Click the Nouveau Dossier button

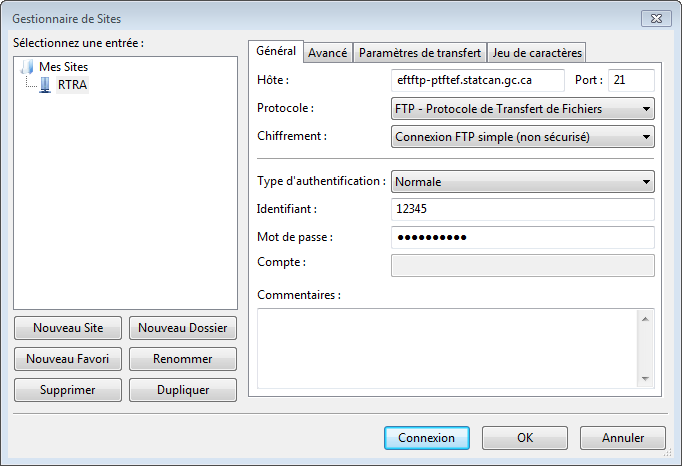(x=183, y=328)
